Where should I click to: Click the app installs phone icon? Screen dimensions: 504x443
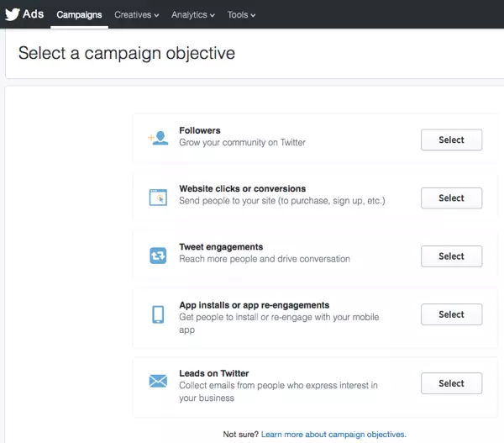(158, 314)
